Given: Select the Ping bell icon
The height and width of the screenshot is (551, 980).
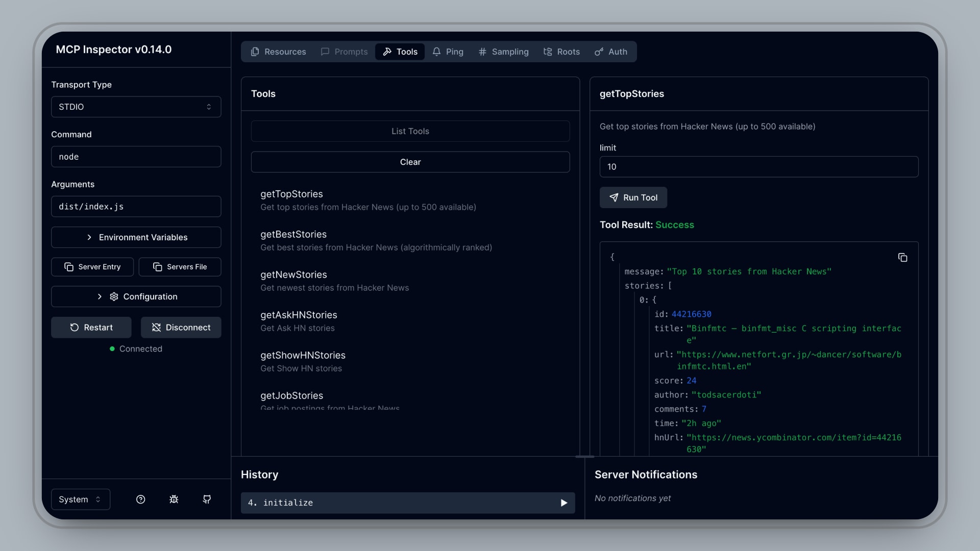Looking at the screenshot, I should 436,52.
